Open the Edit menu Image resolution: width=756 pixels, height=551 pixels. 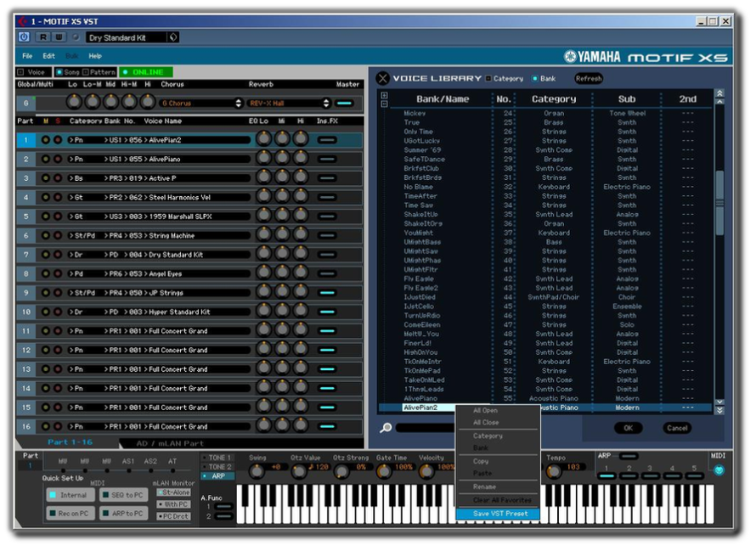[x=48, y=56]
